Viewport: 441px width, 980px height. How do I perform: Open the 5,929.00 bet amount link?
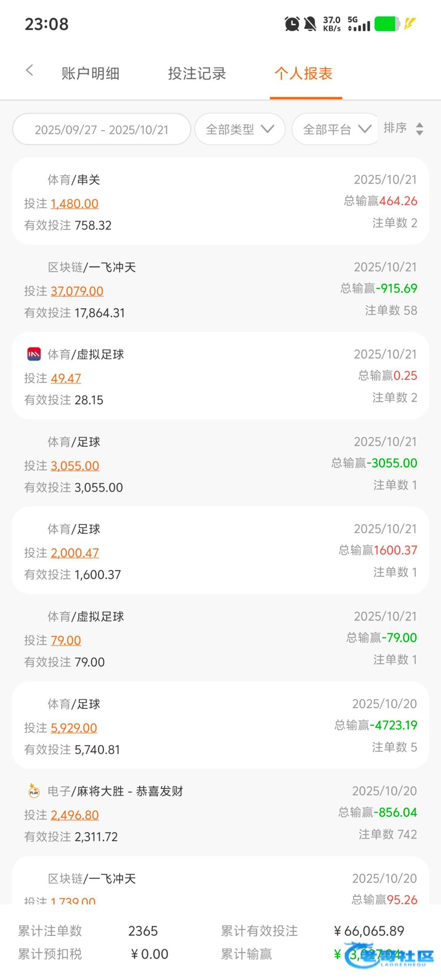[x=74, y=728]
